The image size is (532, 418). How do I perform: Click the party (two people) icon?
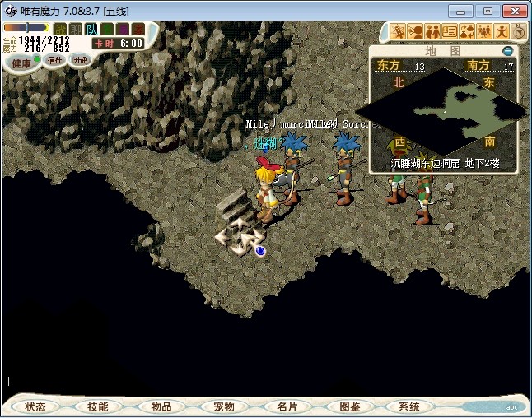pyautogui.click(x=432, y=31)
